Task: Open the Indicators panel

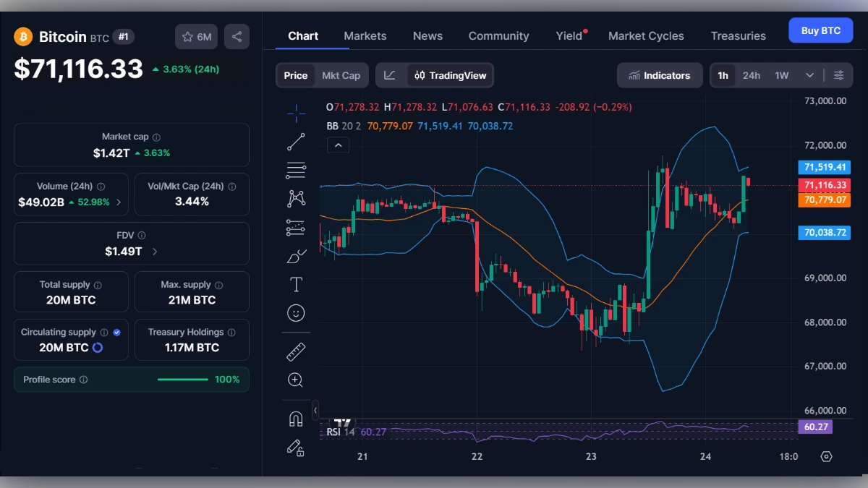Action: coord(659,74)
